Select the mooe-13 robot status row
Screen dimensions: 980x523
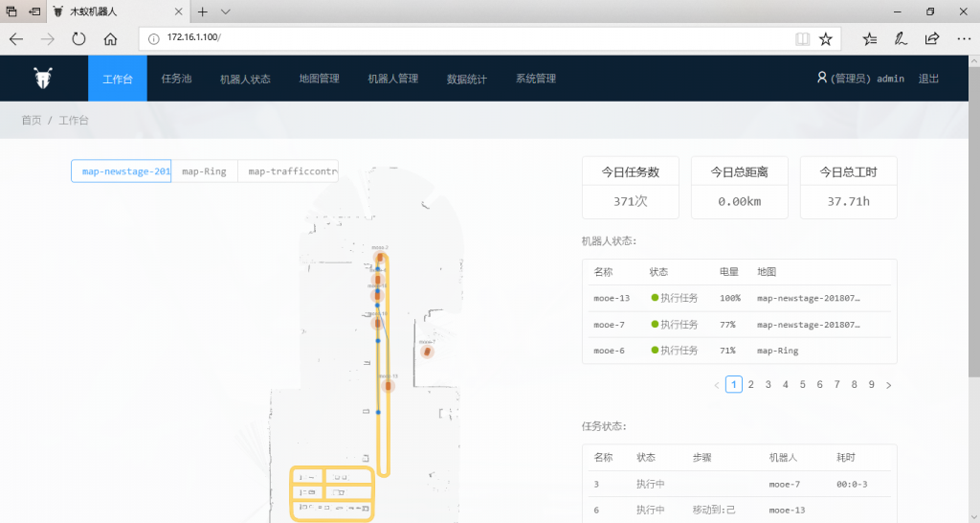click(739, 298)
